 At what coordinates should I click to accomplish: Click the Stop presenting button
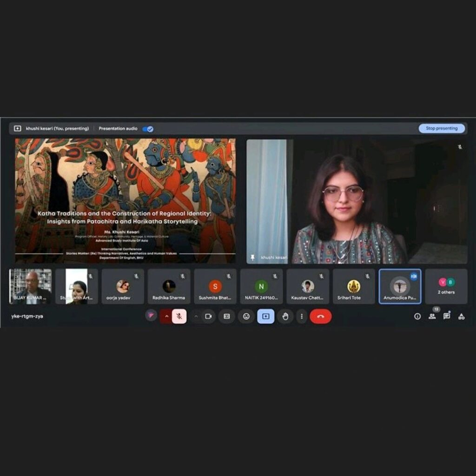(x=441, y=128)
